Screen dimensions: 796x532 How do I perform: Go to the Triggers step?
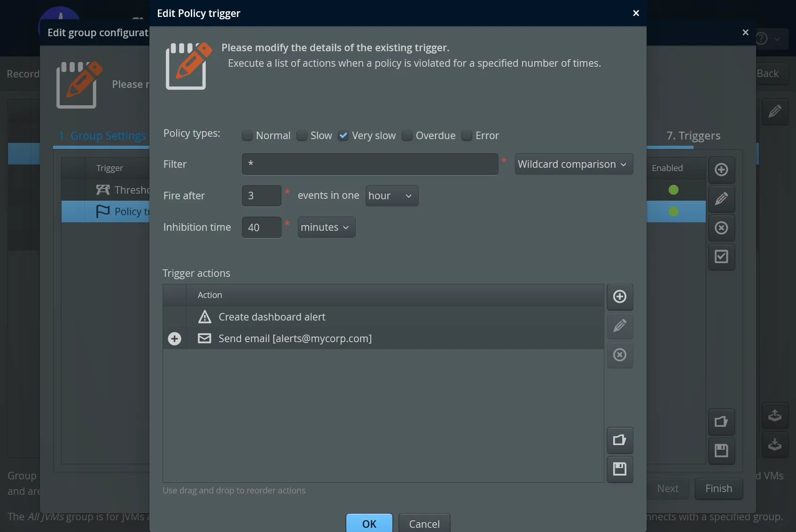[x=693, y=135]
